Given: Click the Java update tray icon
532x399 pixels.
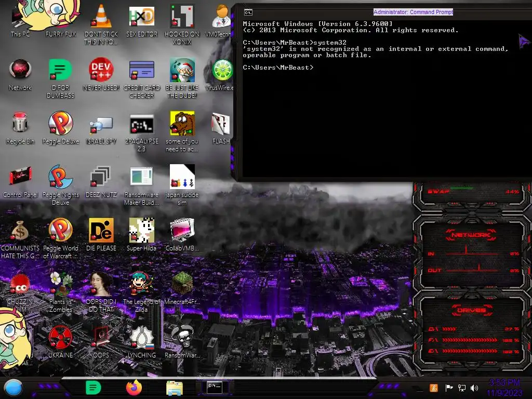Looking at the screenshot, I should pyautogui.click(x=434, y=388).
